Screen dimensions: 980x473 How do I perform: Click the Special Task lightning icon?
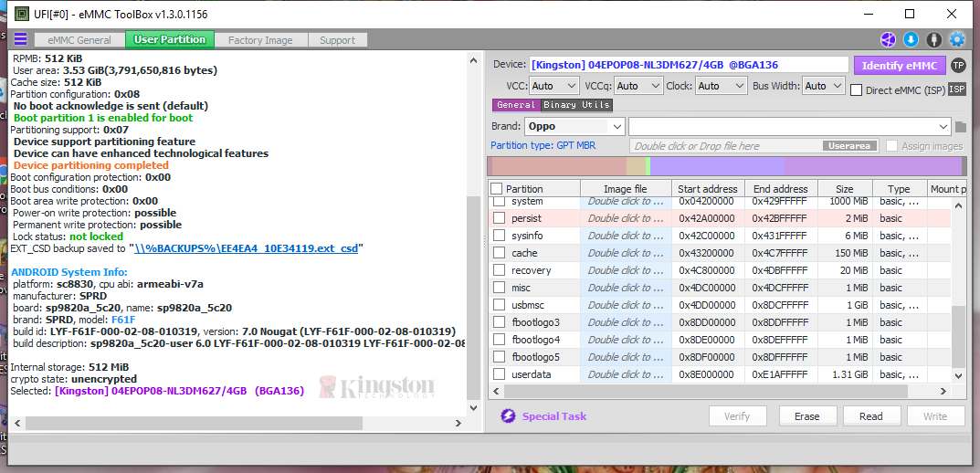509,416
